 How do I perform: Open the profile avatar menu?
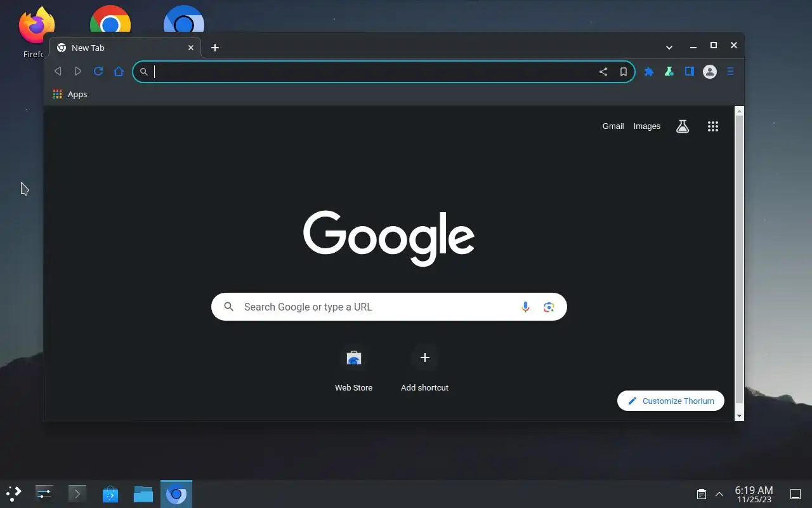click(710, 72)
